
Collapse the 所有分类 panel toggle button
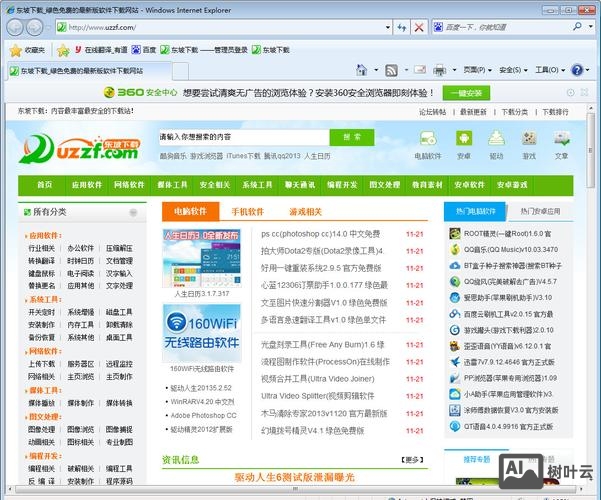133,212
